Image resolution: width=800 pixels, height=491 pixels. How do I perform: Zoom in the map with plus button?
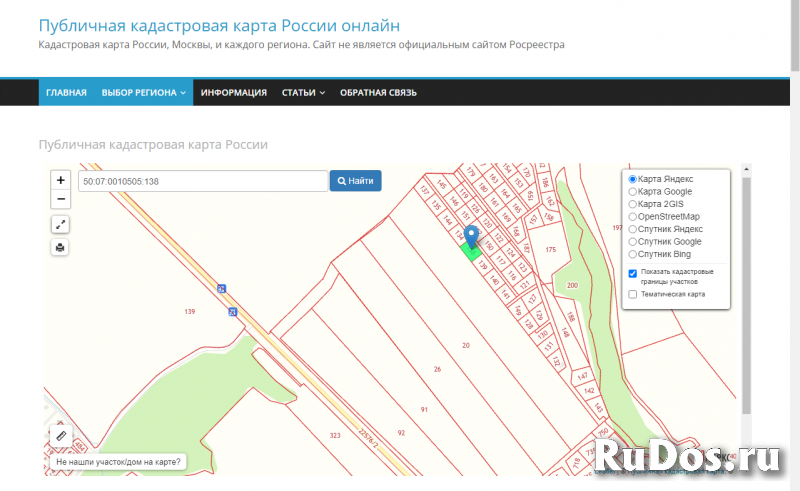tap(61, 180)
